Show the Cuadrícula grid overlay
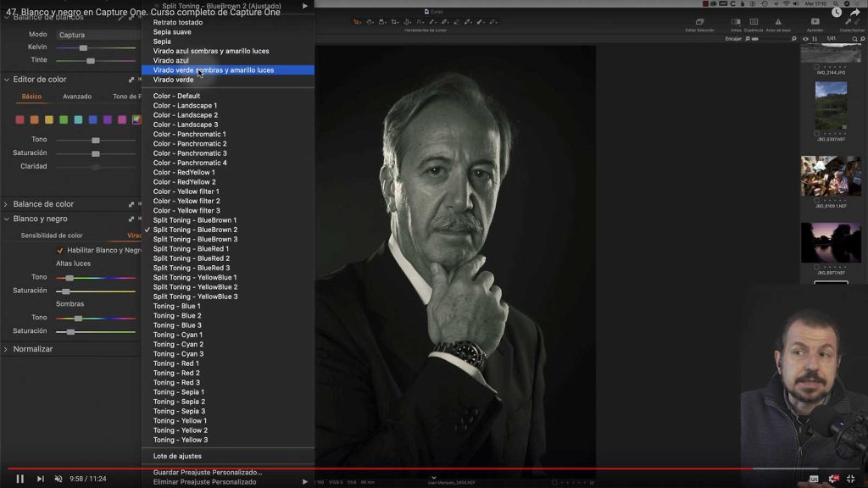Screen dimensions: 868x488 click(754, 21)
